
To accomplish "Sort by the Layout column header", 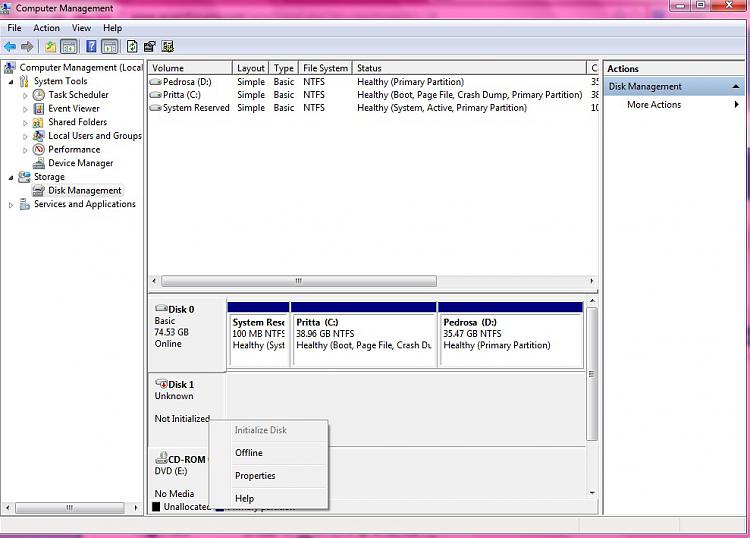I will pos(251,68).
